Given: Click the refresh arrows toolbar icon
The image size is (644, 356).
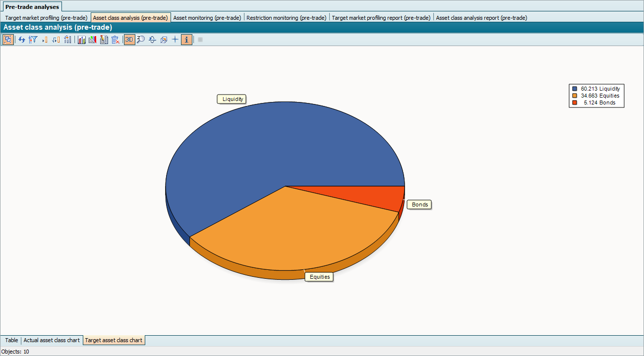Looking at the screenshot, I should 22,40.
